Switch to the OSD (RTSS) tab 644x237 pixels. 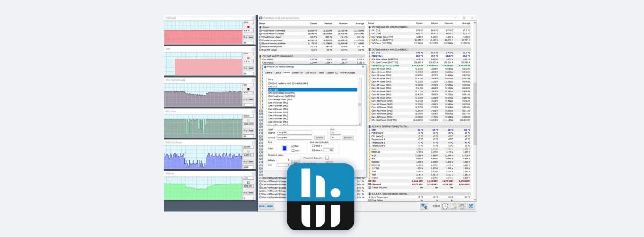point(311,73)
